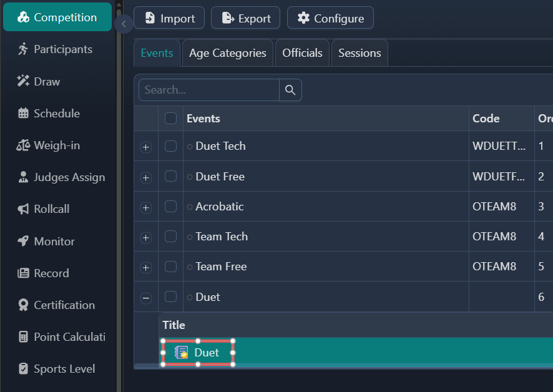553x392 pixels.
Task: Click the Events column header
Action: click(x=326, y=119)
